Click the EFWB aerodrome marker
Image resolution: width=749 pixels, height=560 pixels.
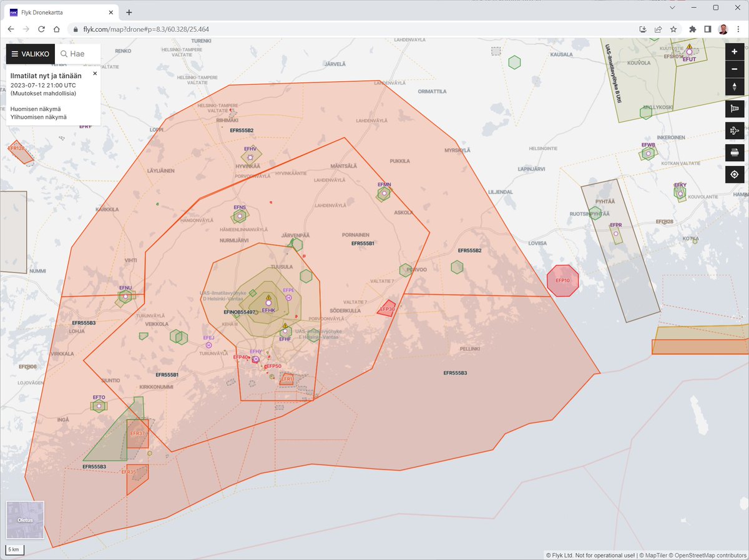pyautogui.click(x=649, y=152)
